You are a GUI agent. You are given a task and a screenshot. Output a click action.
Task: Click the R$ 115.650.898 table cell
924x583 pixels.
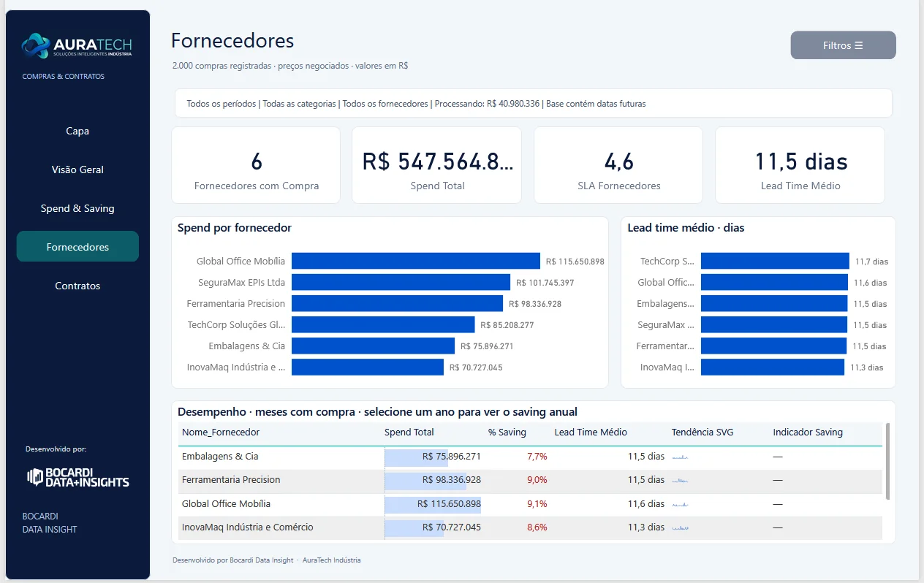click(x=449, y=503)
